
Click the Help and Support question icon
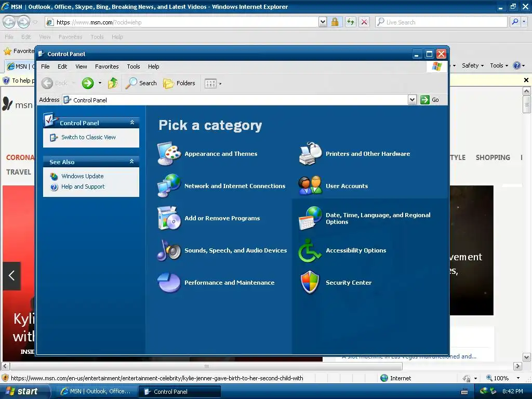(54, 187)
